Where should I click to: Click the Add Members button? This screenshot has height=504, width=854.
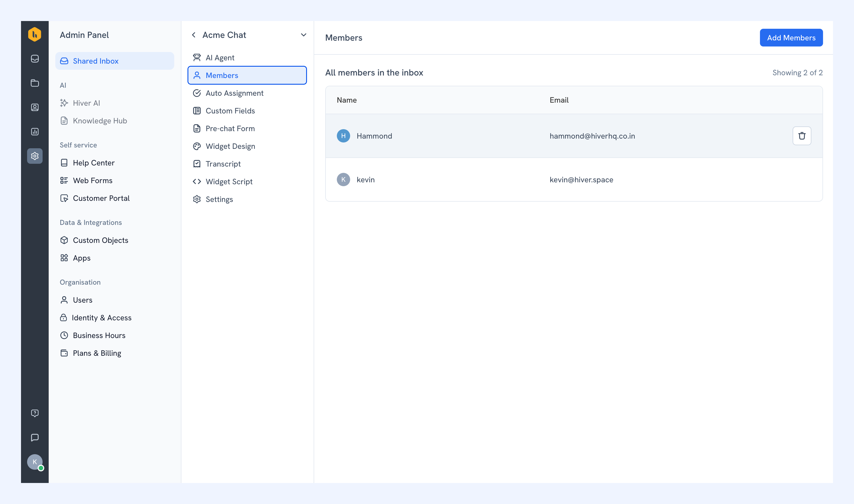[791, 38]
